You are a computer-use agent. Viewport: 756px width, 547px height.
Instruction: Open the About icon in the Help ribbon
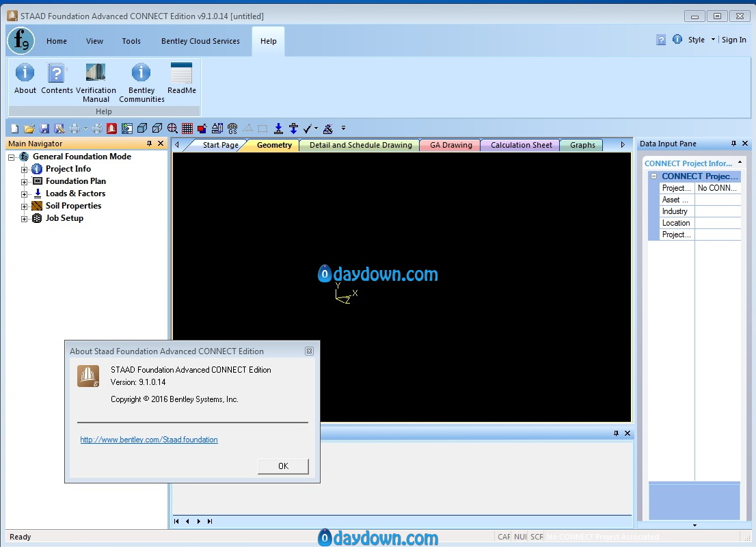25,79
